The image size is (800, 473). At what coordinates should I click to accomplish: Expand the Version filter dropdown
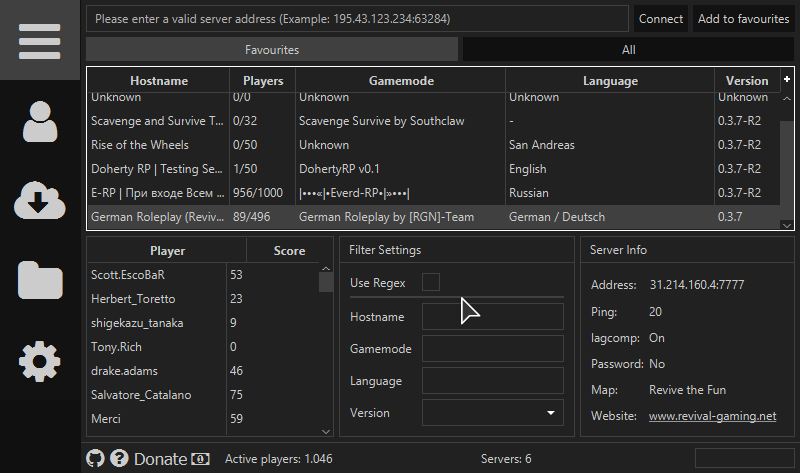coord(551,413)
